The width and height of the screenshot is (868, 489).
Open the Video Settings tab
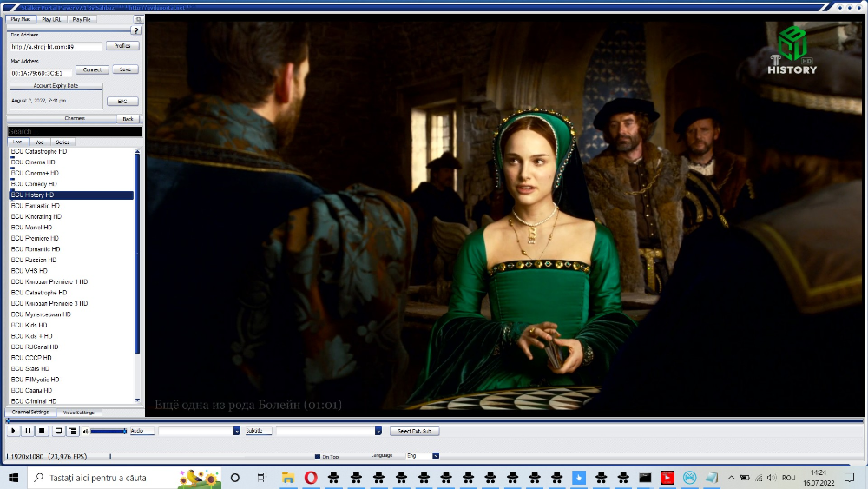coord(79,413)
